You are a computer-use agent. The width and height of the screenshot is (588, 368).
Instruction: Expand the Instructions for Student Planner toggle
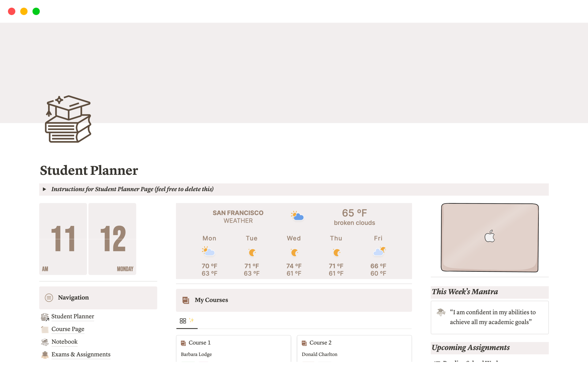[x=45, y=189]
